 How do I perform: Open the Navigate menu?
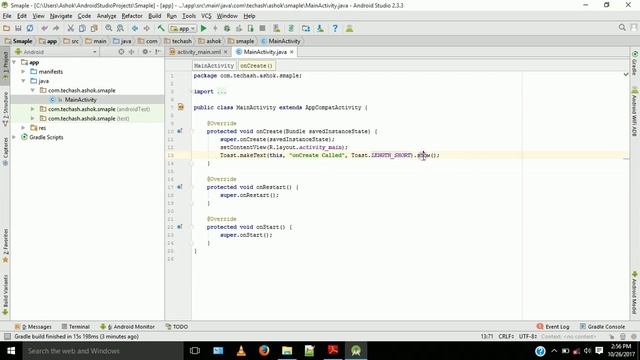pyautogui.click(x=61, y=16)
